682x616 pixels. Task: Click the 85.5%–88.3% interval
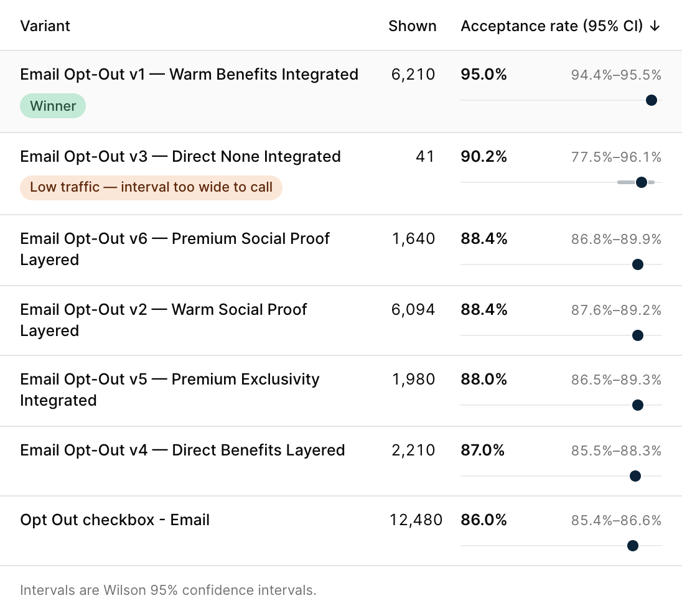616,450
